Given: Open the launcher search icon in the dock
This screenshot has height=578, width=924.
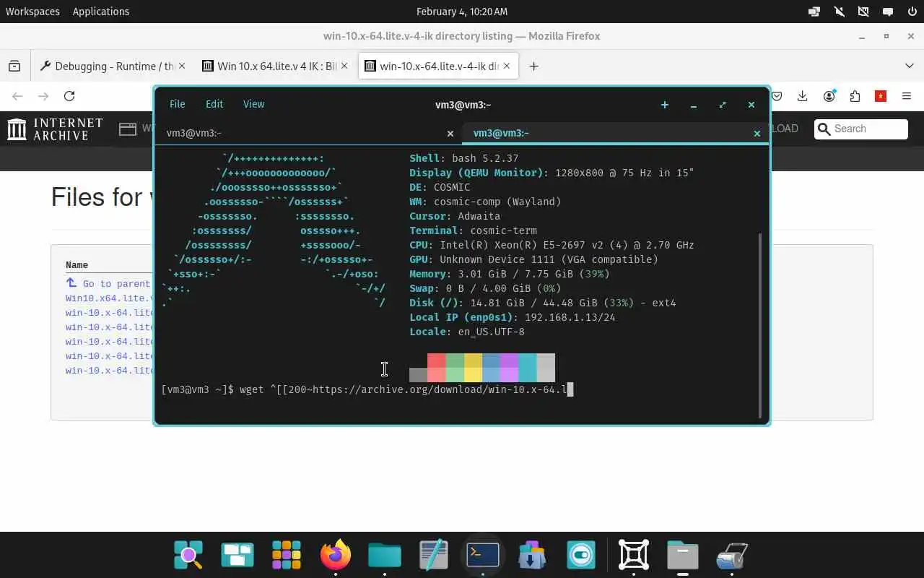Looking at the screenshot, I should tap(189, 555).
